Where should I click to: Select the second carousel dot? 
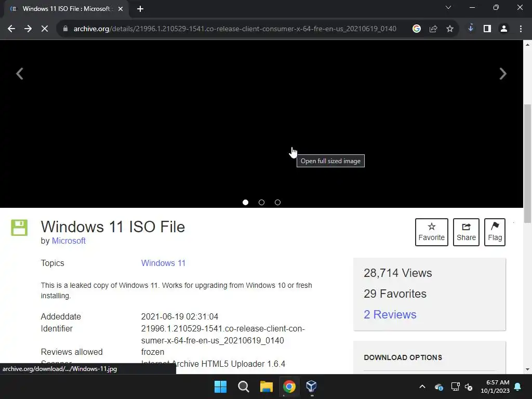(262, 203)
